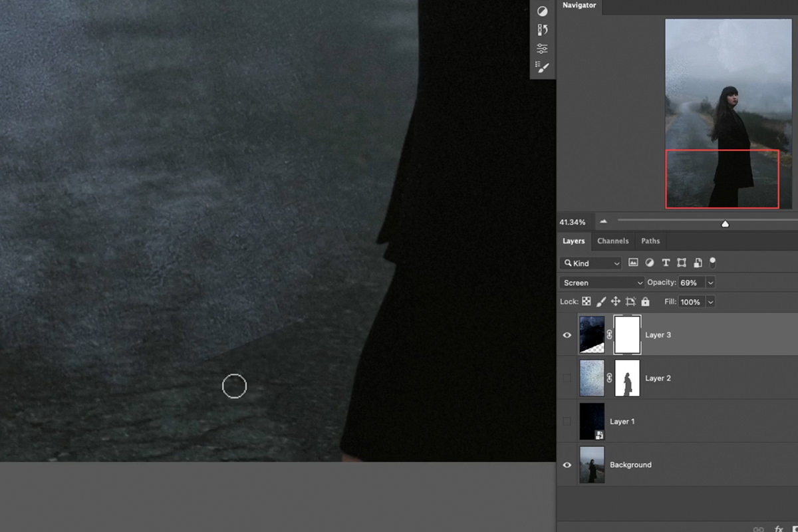Open the brush settings icon in side panel
798x532 pixels.
point(542,66)
